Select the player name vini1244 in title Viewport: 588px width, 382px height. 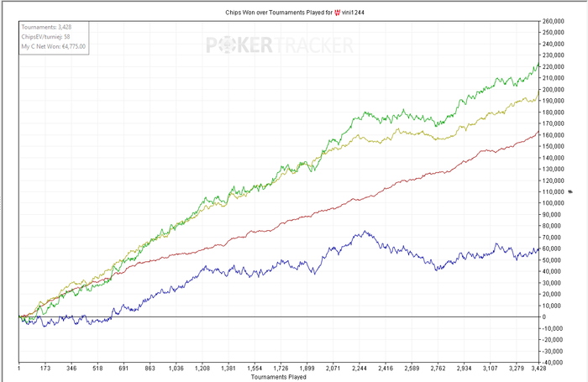coord(353,13)
